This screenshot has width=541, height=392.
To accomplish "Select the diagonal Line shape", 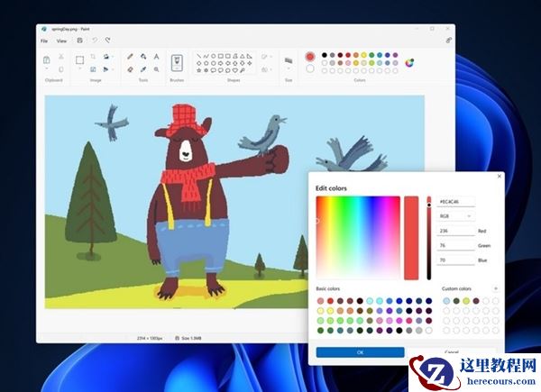I will click(x=198, y=56).
